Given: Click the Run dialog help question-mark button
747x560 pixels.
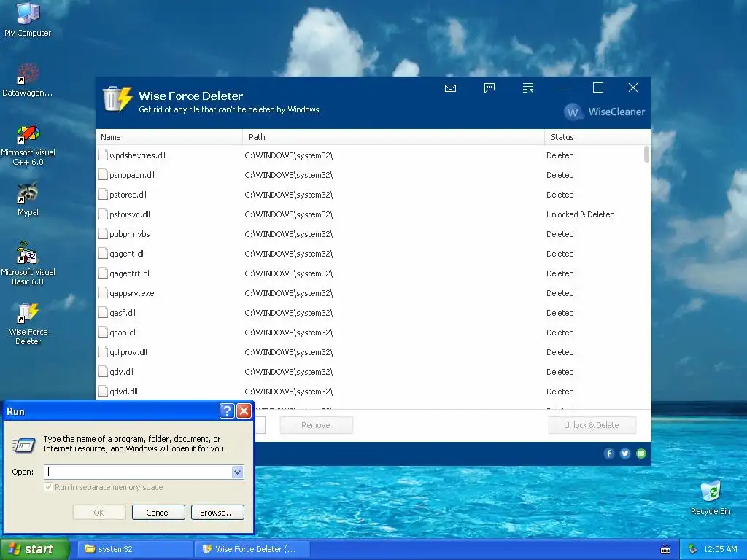Looking at the screenshot, I should pos(227,411).
